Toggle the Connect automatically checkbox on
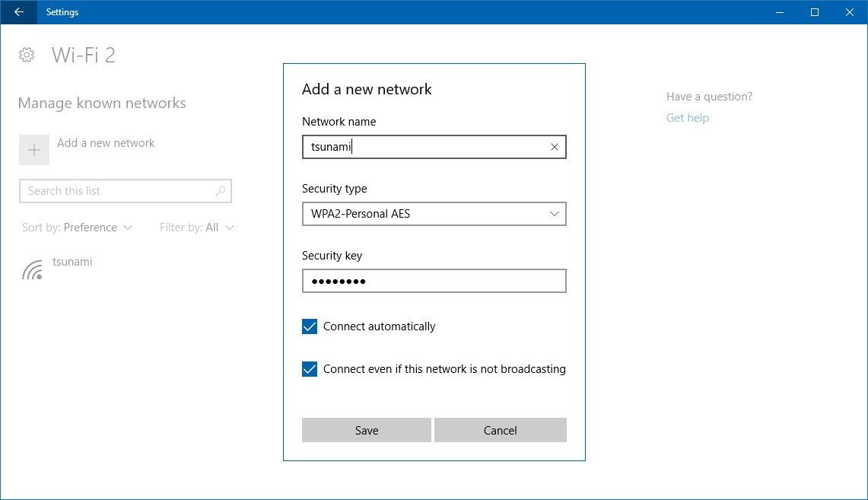 [309, 326]
